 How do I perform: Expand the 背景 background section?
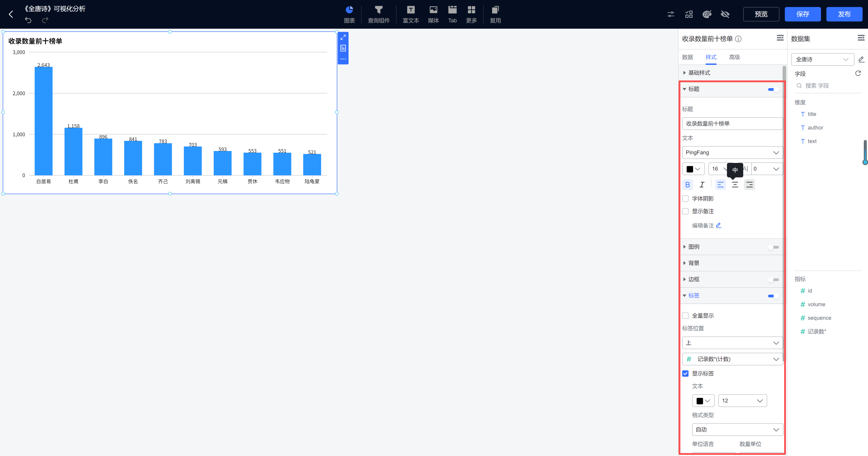point(693,263)
